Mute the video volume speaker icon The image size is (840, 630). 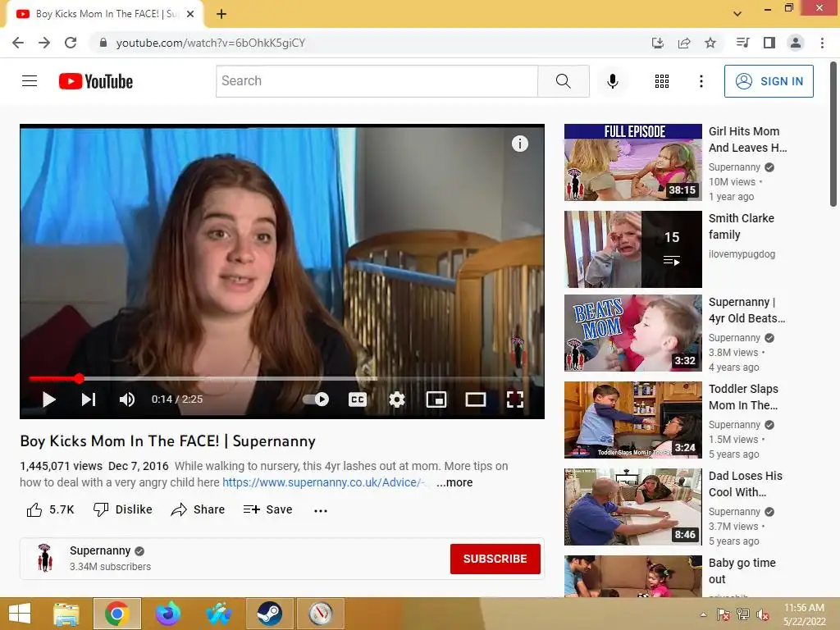(x=127, y=399)
